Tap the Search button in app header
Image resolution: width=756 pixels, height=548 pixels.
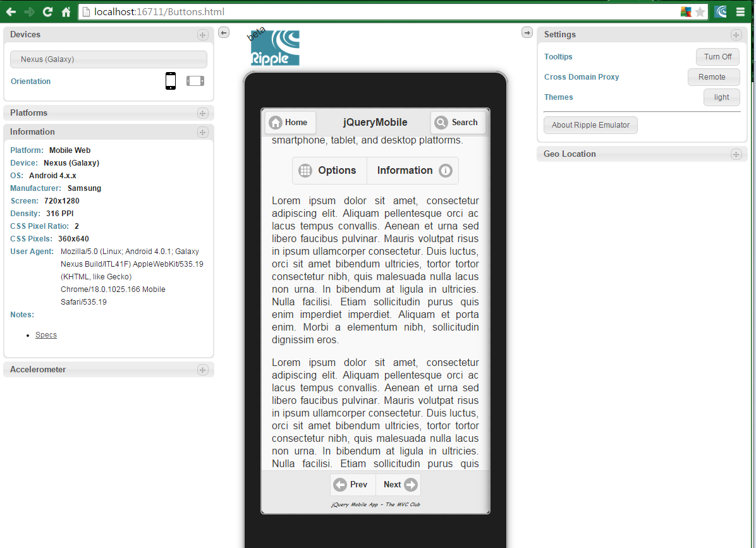458,123
